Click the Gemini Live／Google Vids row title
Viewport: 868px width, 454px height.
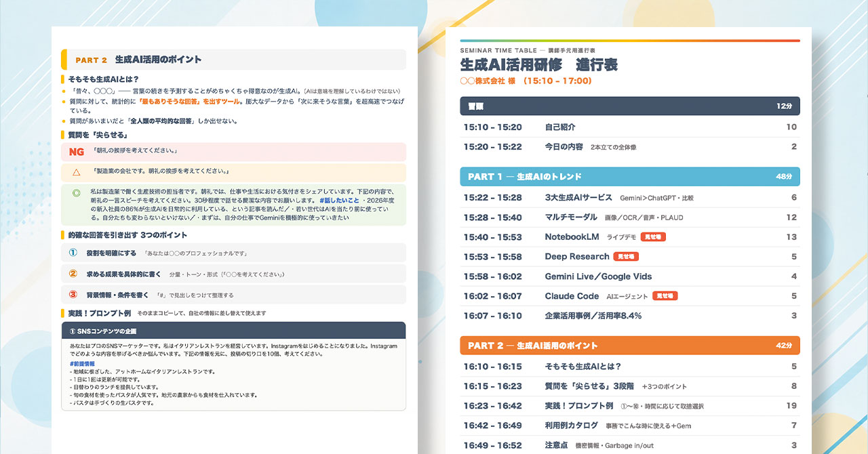598,276
